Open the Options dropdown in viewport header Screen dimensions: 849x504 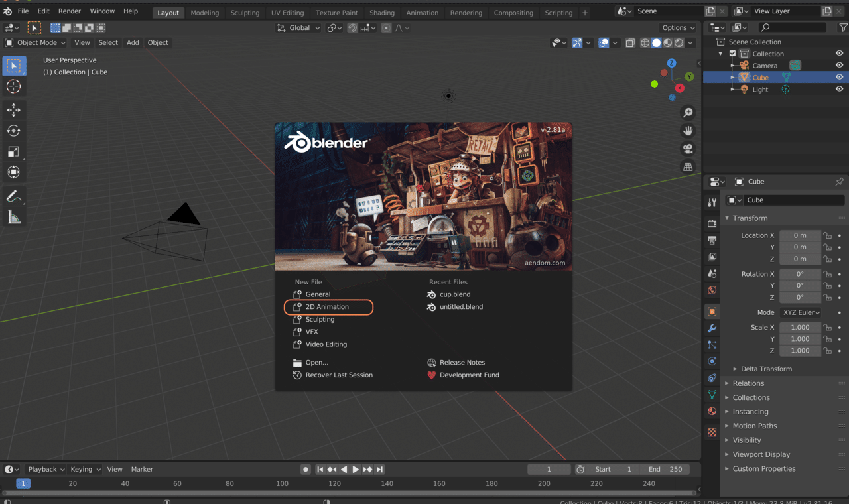678,28
